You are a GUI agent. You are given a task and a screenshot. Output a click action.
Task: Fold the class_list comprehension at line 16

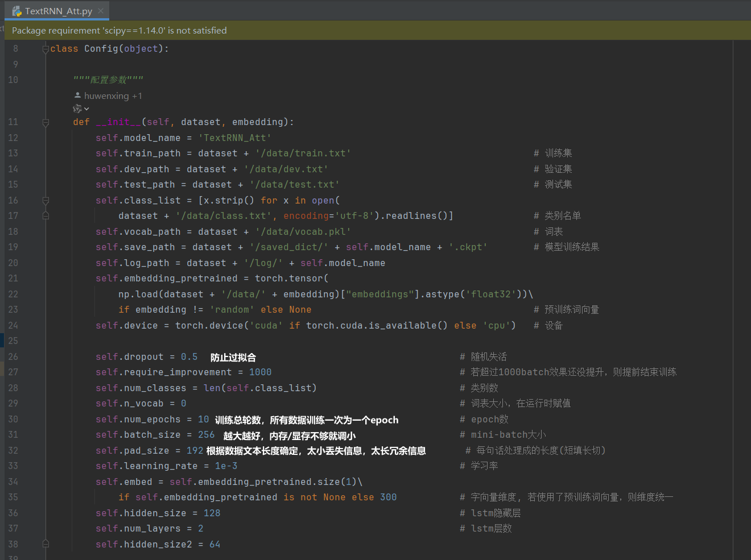point(46,201)
